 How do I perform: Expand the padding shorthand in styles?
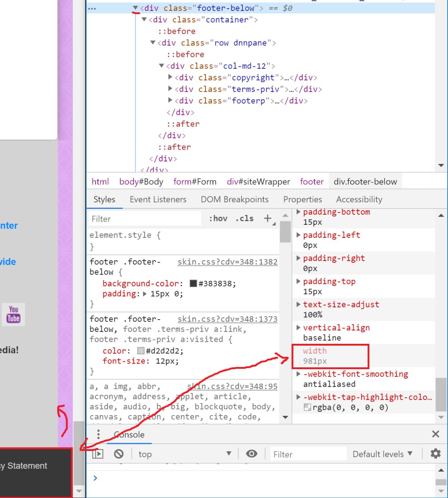pyautogui.click(x=145, y=294)
